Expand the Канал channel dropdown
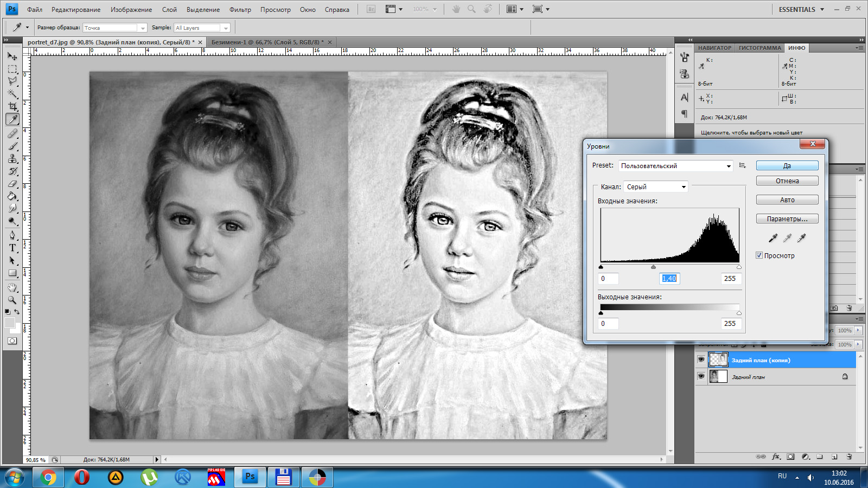The width and height of the screenshot is (868, 488). coord(656,187)
